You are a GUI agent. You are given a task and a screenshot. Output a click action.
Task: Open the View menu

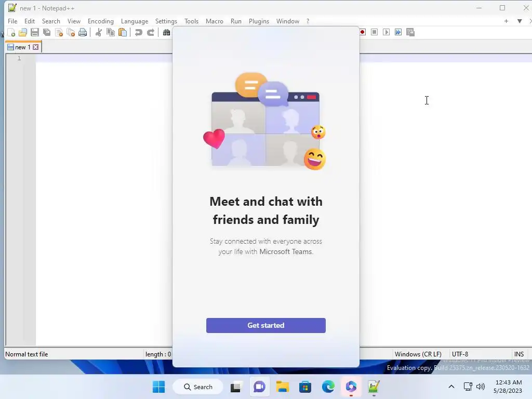point(74,21)
